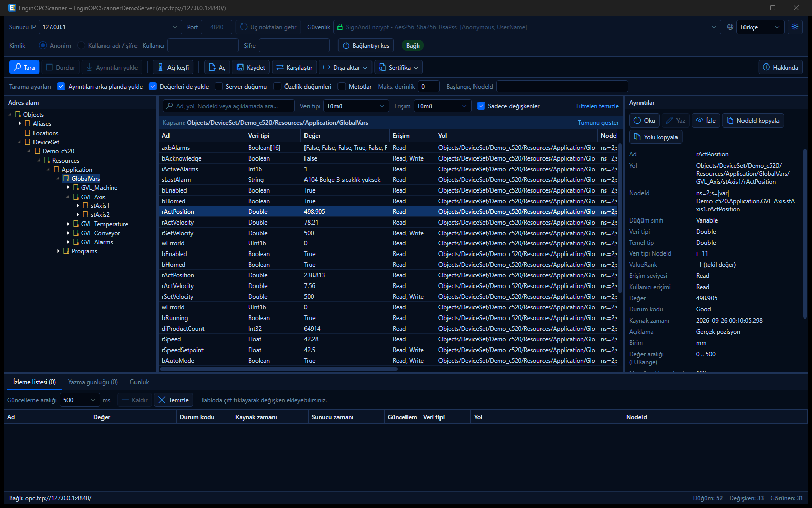Image resolution: width=812 pixels, height=508 pixels.
Task: Enable the Metotlar checkbox
Action: [342, 86]
